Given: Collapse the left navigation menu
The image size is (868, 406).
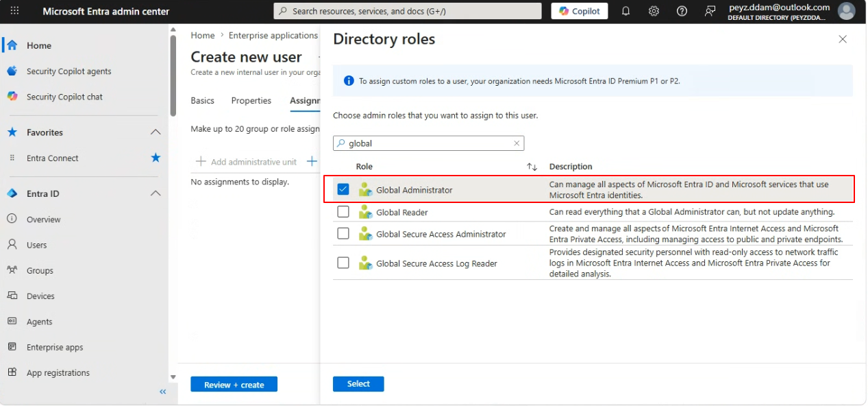Looking at the screenshot, I should pyautogui.click(x=163, y=392).
